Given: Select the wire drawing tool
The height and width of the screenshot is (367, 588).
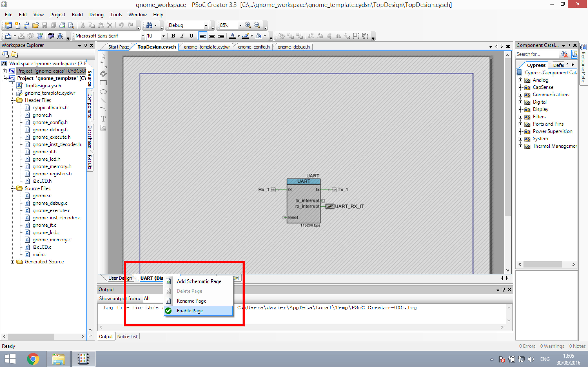Looking at the screenshot, I should [103, 65].
